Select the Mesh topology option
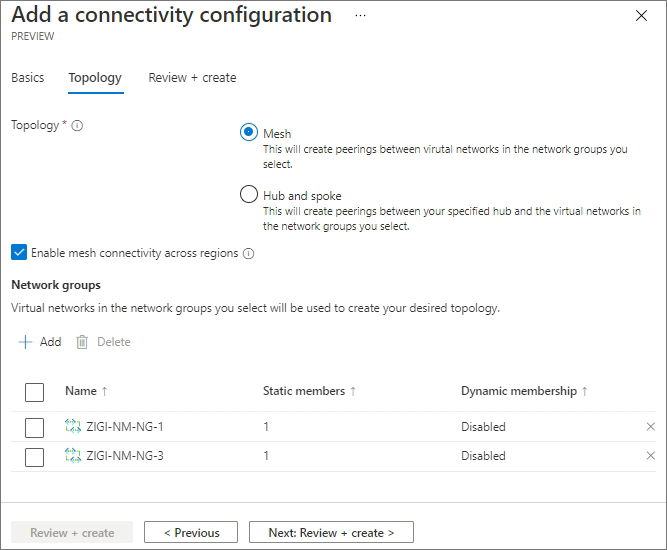The width and height of the screenshot is (667, 550). pos(249,133)
